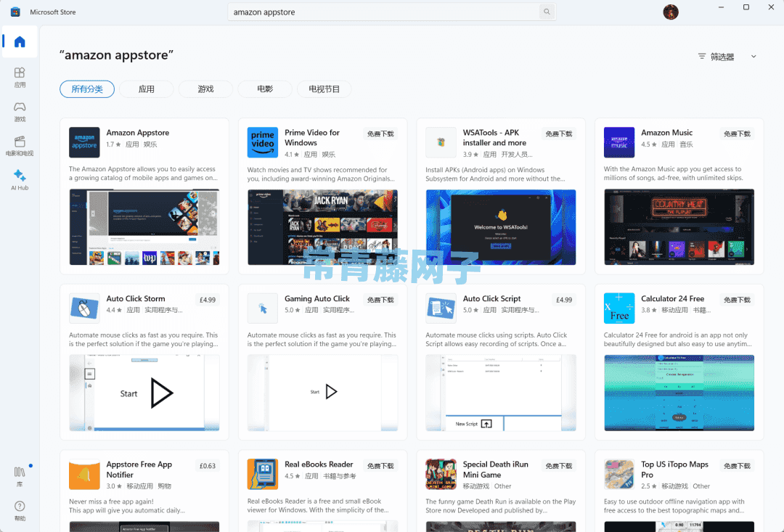This screenshot has width=784, height=532.
Task: Open the 电影和电视 sidebar section
Action: tap(20, 146)
